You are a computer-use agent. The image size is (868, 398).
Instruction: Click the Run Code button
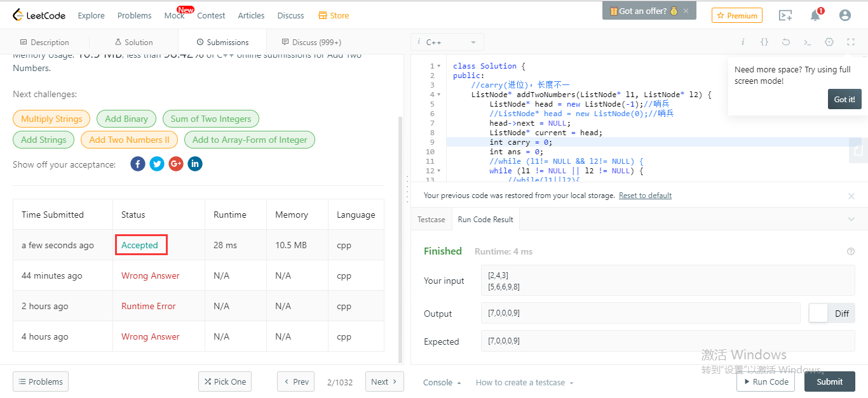(x=766, y=381)
